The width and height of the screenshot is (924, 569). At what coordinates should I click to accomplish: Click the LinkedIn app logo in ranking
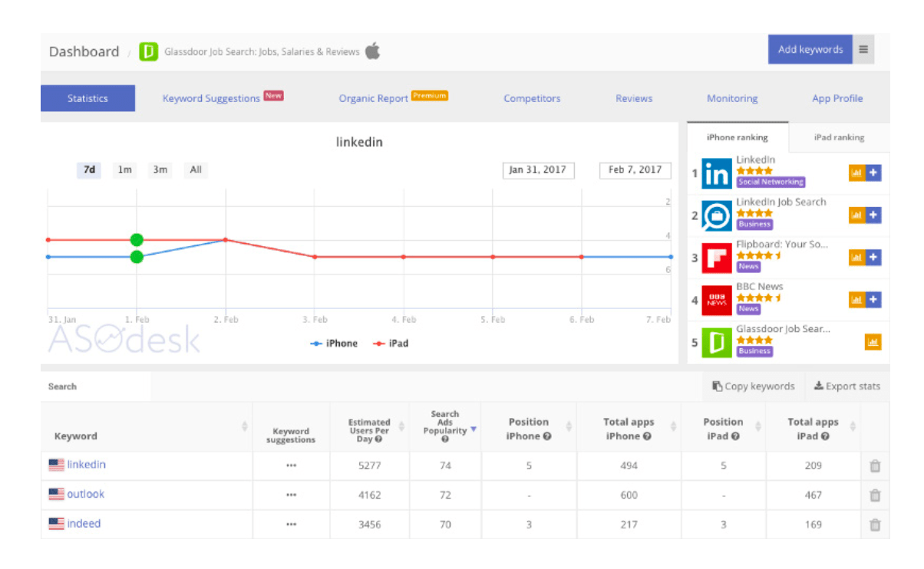pyautogui.click(x=717, y=173)
